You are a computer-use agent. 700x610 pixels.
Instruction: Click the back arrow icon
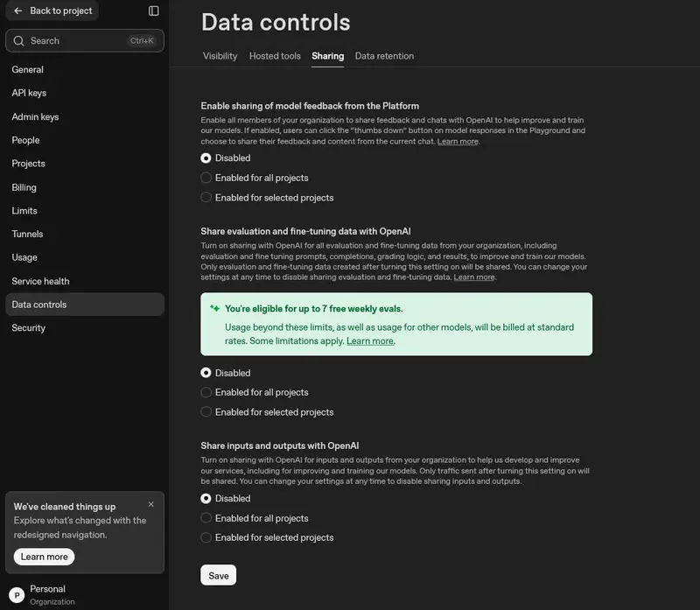coord(17,11)
